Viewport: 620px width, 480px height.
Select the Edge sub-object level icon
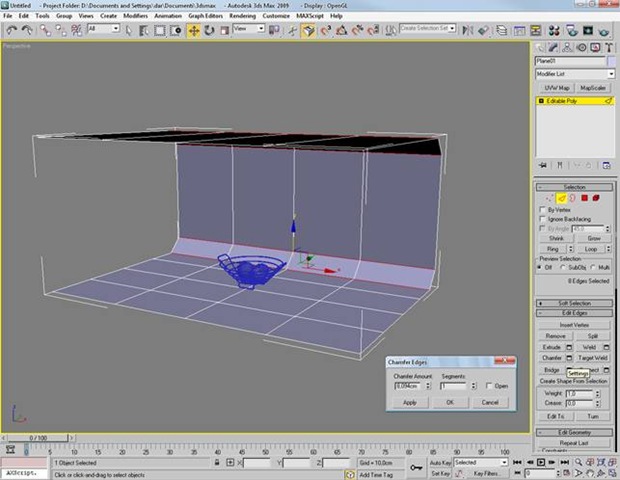click(x=561, y=198)
